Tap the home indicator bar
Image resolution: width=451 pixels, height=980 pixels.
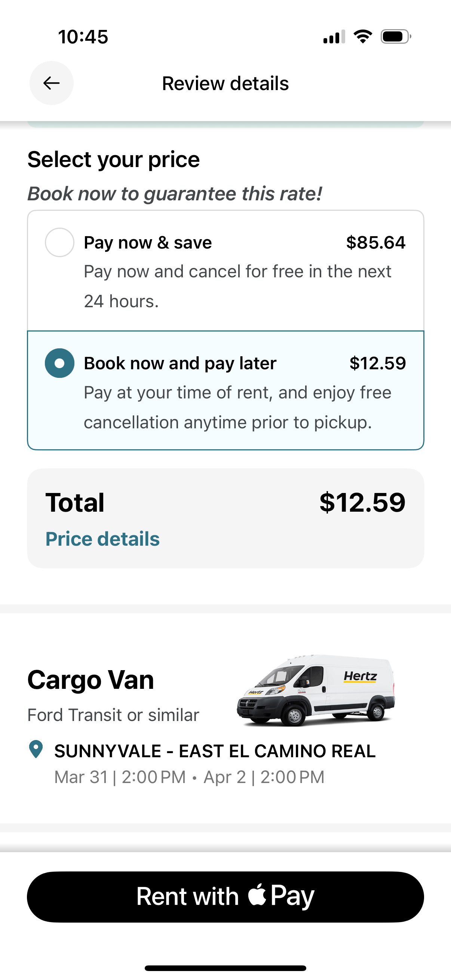coord(225,968)
